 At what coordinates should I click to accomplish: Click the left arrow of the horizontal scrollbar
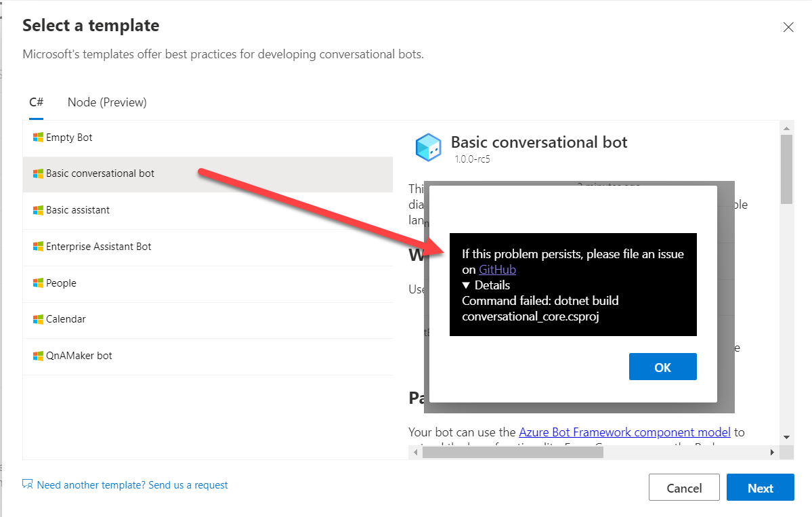[x=414, y=452]
